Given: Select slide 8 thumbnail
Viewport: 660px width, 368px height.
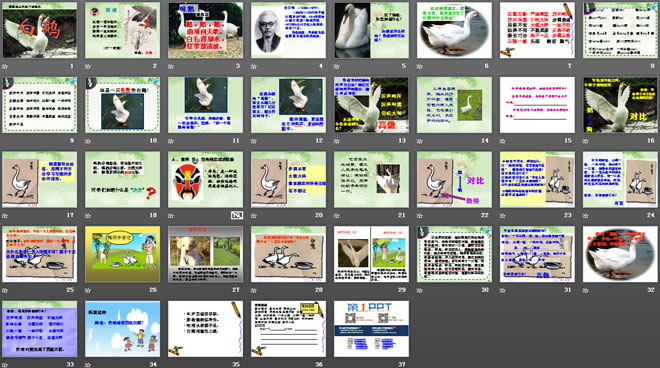Looking at the screenshot, I should (x=620, y=30).
